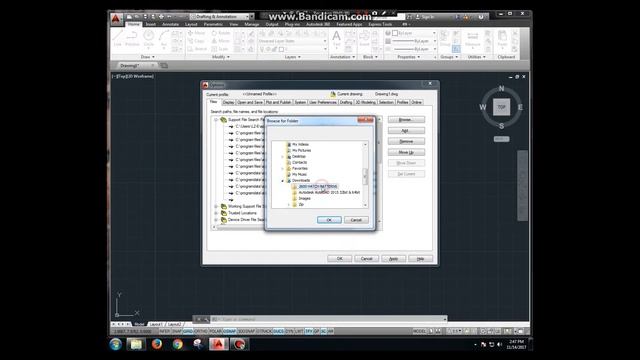The image size is (640, 360).
Task: Open the Unsaved Layer State dropdown
Action: 293,41
